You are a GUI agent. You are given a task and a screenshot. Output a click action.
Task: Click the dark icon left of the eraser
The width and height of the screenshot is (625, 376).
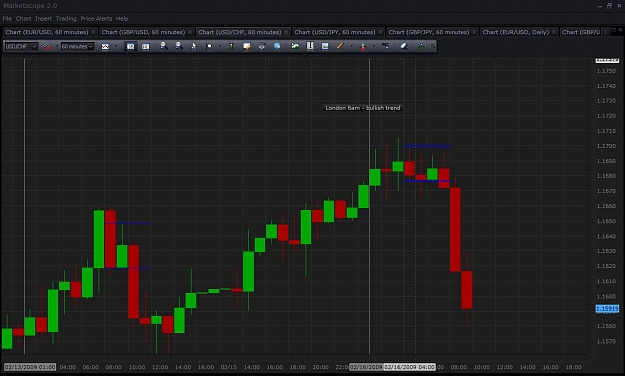pyautogui.click(x=385, y=46)
